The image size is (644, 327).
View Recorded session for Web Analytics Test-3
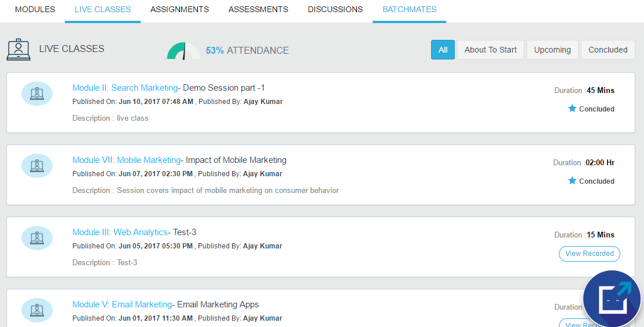click(x=590, y=254)
